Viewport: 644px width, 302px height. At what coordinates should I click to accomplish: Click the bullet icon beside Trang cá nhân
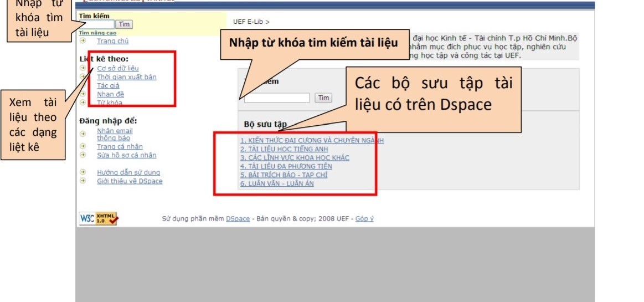click(83, 146)
